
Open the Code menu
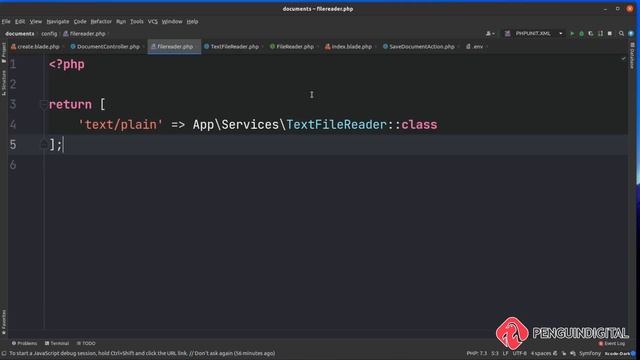[80, 21]
